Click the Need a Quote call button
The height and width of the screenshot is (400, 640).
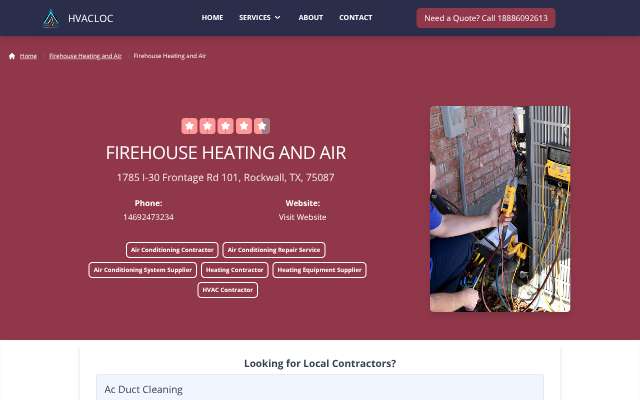pyautogui.click(x=486, y=18)
